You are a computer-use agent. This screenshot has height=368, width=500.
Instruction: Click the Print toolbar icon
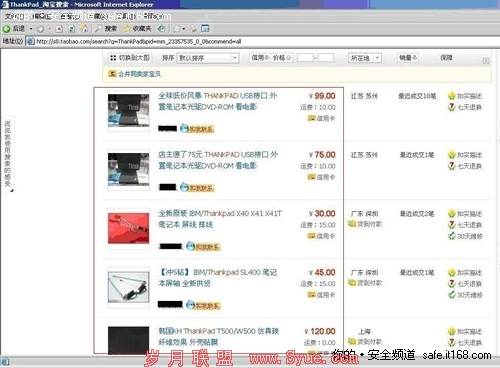click(193, 29)
